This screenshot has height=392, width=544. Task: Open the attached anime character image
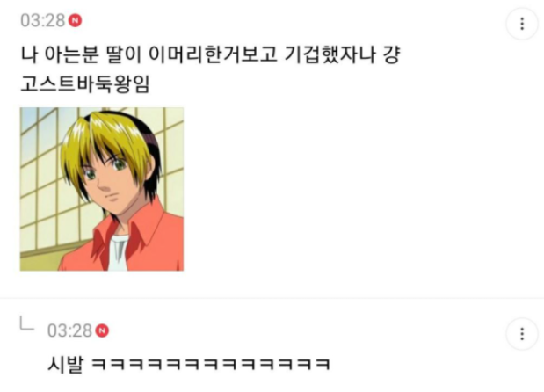pyautogui.click(x=102, y=189)
